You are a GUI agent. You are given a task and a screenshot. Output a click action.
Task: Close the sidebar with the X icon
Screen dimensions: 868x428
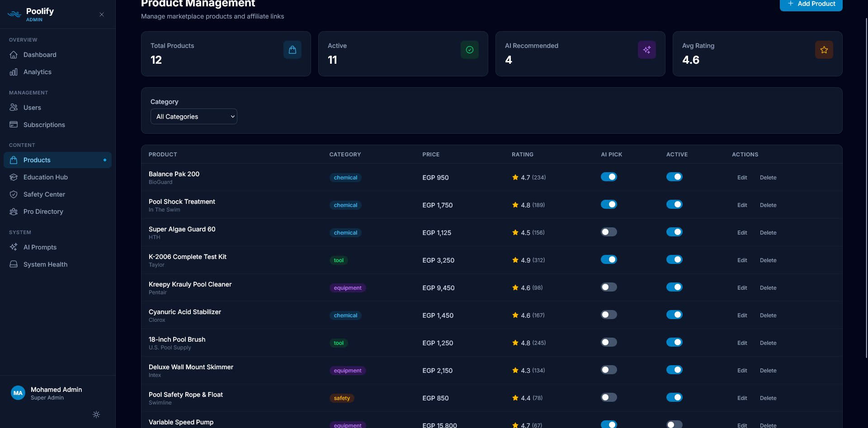coord(102,14)
